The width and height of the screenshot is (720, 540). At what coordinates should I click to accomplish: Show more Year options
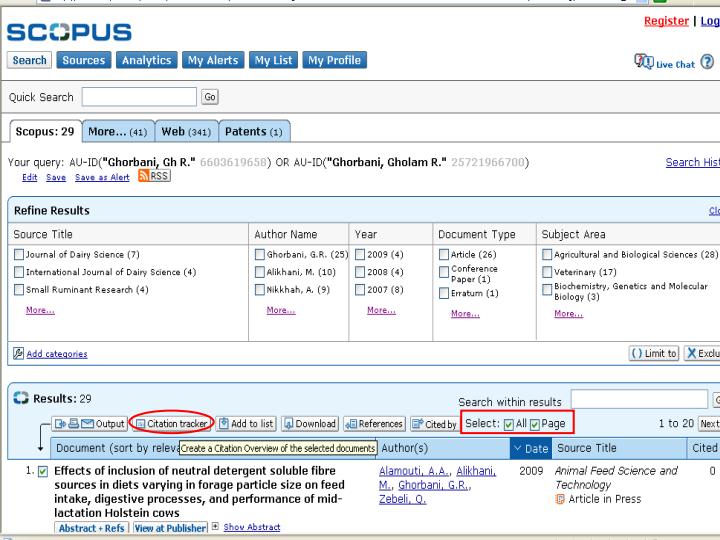(x=381, y=310)
